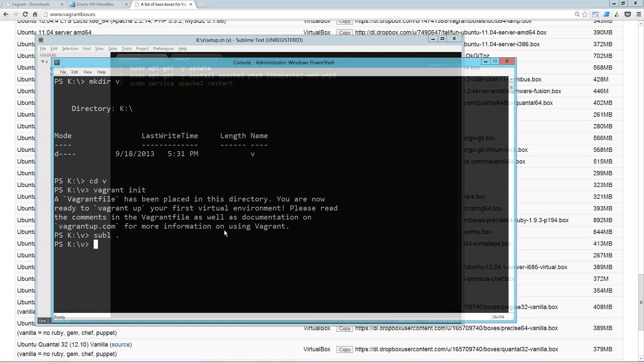Open the Console window Help menu
Image resolution: width=644 pixels, height=362 pixels.
101,72
